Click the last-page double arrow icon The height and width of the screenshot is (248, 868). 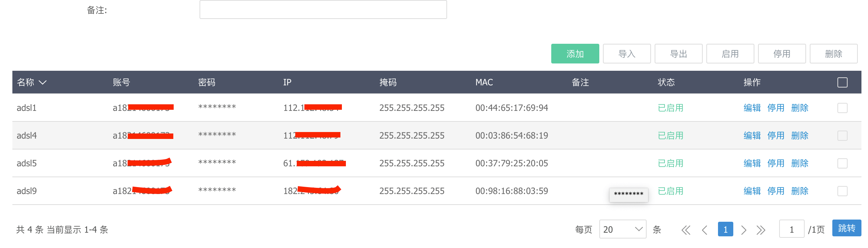click(x=762, y=229)
